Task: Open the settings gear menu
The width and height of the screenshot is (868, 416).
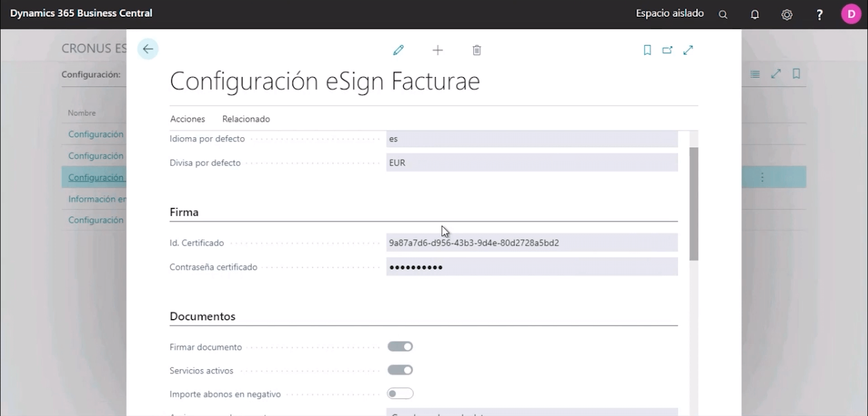Action: pos(787,15)
